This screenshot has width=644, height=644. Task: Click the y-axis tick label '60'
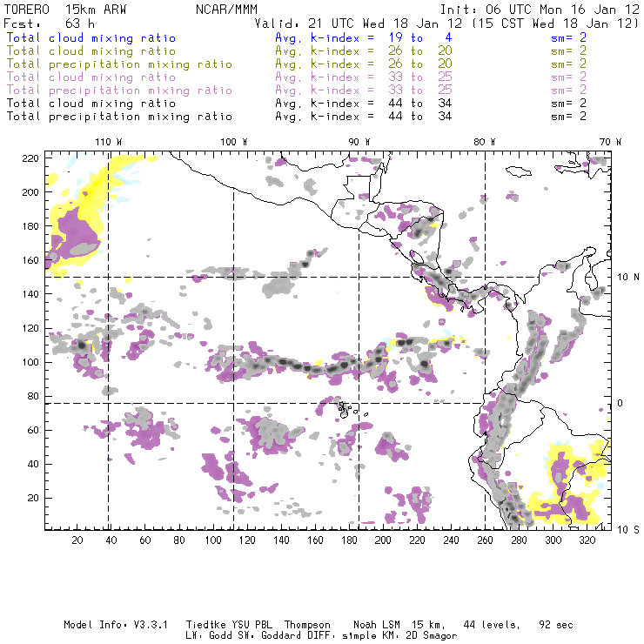33,430
